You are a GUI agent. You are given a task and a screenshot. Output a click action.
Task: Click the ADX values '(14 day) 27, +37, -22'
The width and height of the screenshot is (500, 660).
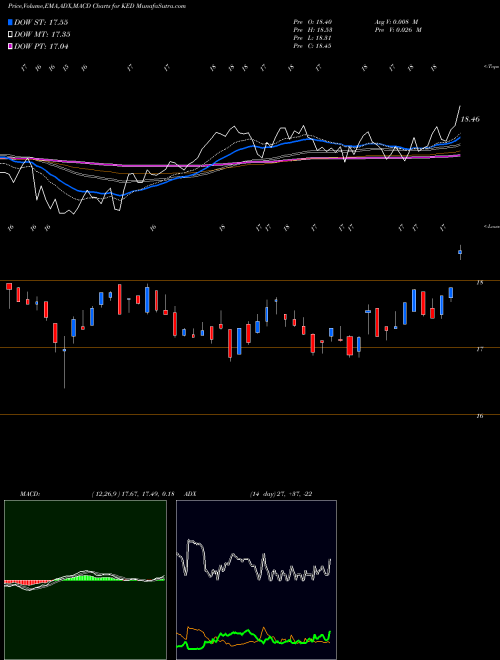[x=281, y=494]
